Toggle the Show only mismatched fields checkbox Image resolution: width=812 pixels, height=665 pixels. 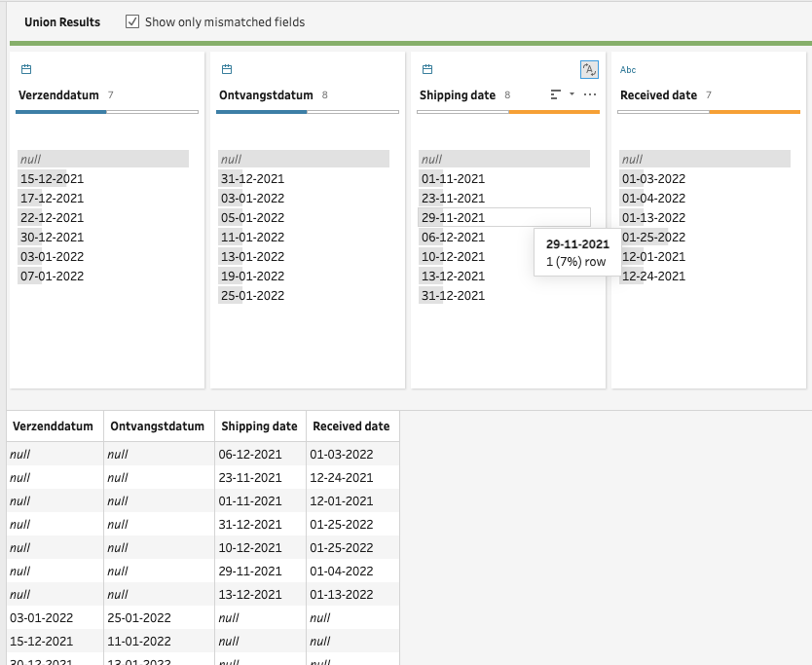[132, 21]
